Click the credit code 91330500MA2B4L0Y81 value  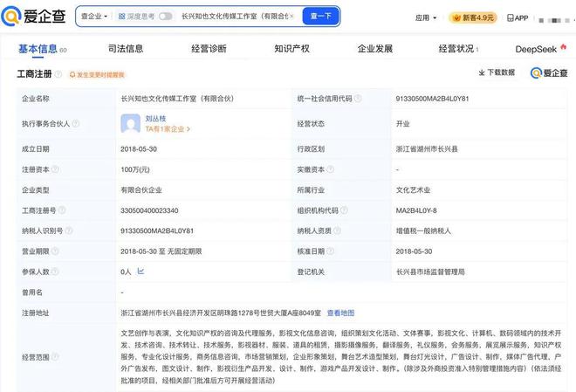coord(432,99)
